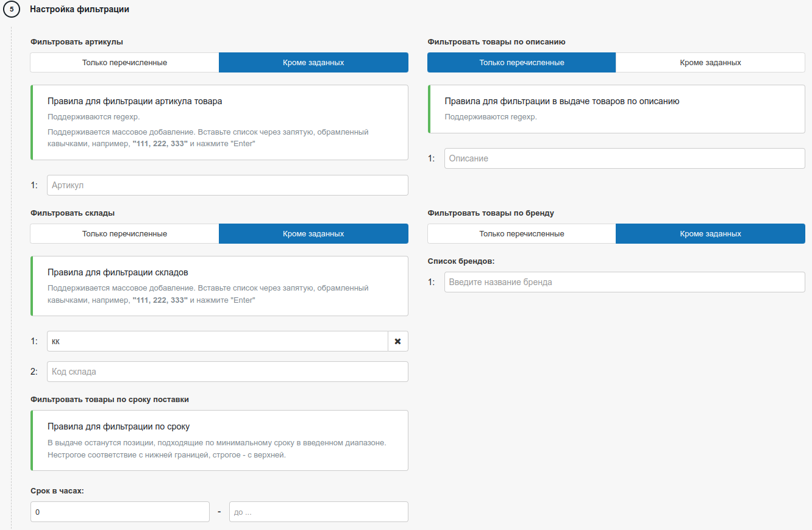Click the lower bound hours field with 0

(x=119, y=512)
